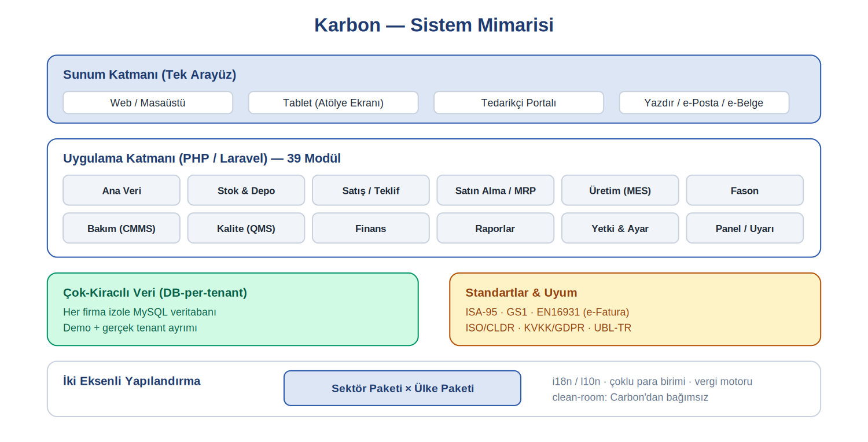Open the Bakım (CMMS) module
868x442 pixels.
tap(122, 229)
